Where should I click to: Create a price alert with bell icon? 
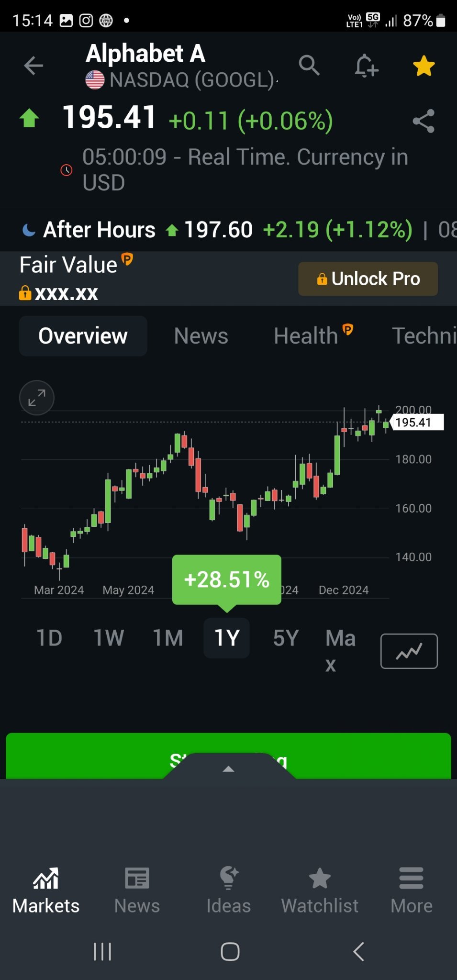(367, 66)
